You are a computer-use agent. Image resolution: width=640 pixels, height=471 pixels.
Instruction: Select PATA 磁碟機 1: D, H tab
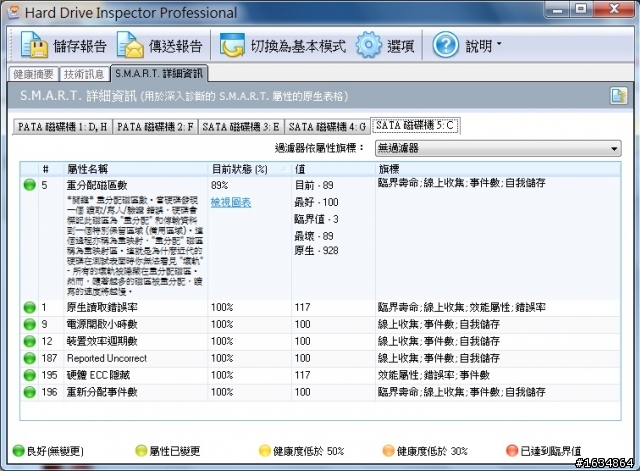pyautogui.click(x=62, y=127)
